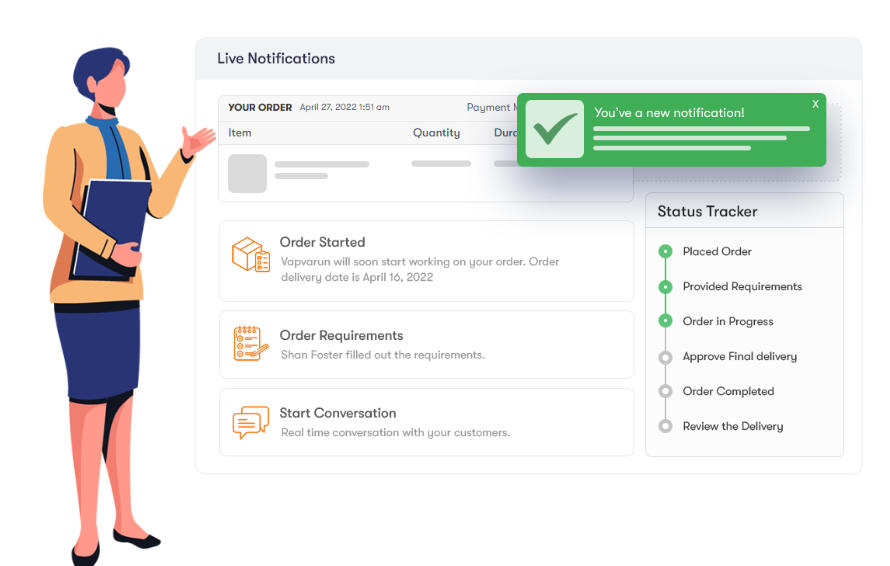Click the Item column header
The width and height of the screenshot is (890, 566).
(x=240, y=133)
